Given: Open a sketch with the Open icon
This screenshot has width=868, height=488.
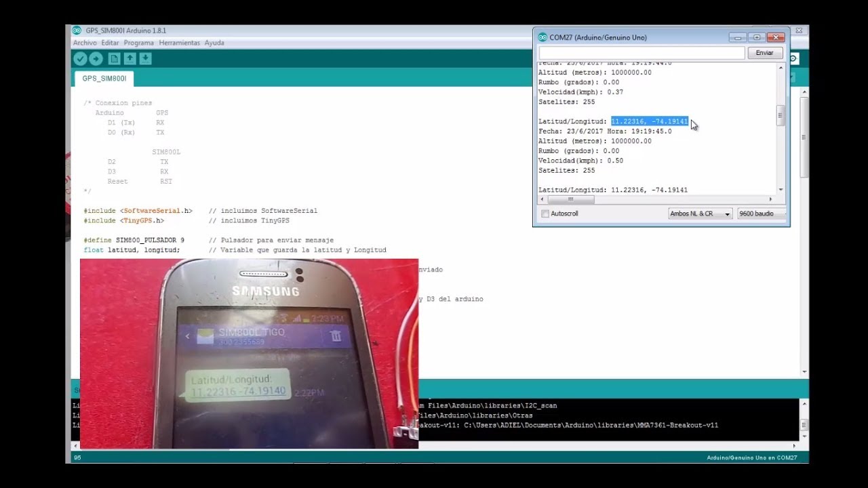Looking at the screenshot, I should [x=130, y=59].
